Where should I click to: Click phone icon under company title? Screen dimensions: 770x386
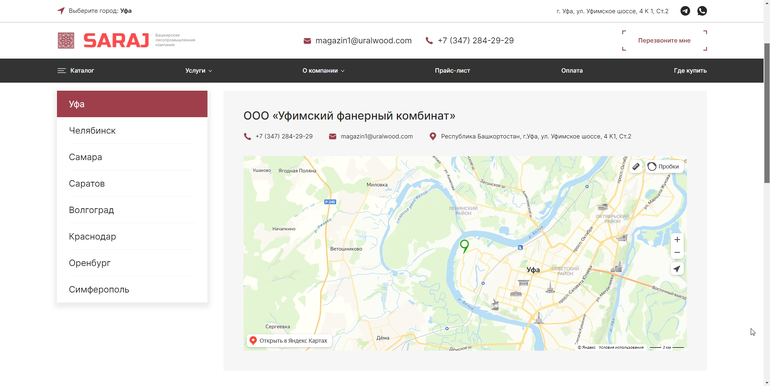[x=248, y=137]
